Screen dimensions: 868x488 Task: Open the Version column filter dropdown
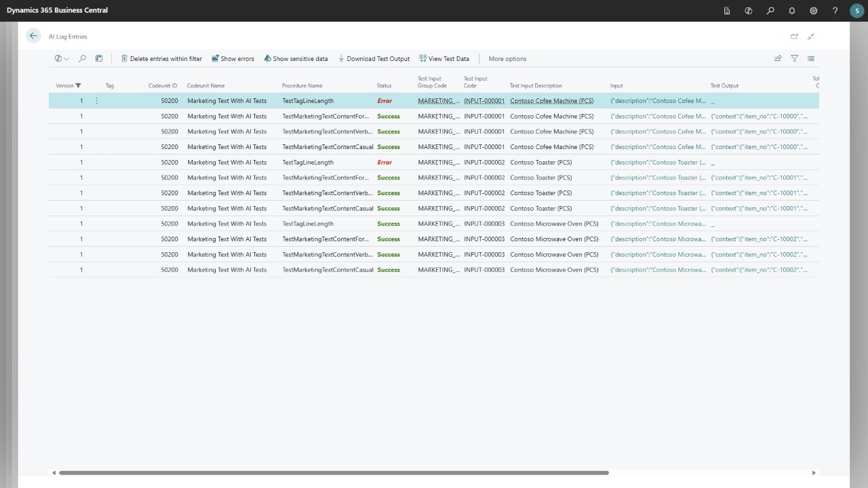[78, 85]
